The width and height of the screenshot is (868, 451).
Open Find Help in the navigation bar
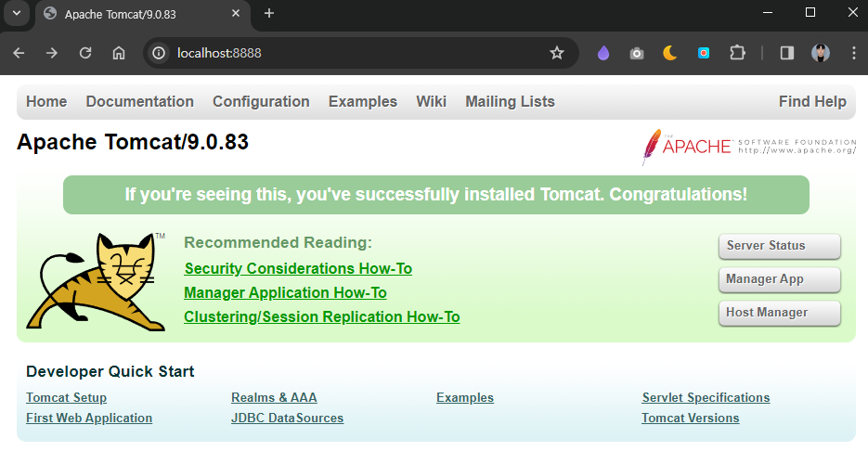[x=812, y=102]
